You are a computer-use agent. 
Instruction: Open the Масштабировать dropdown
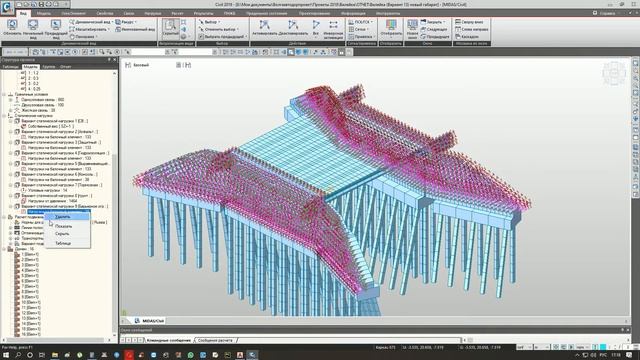pos(89,29)
